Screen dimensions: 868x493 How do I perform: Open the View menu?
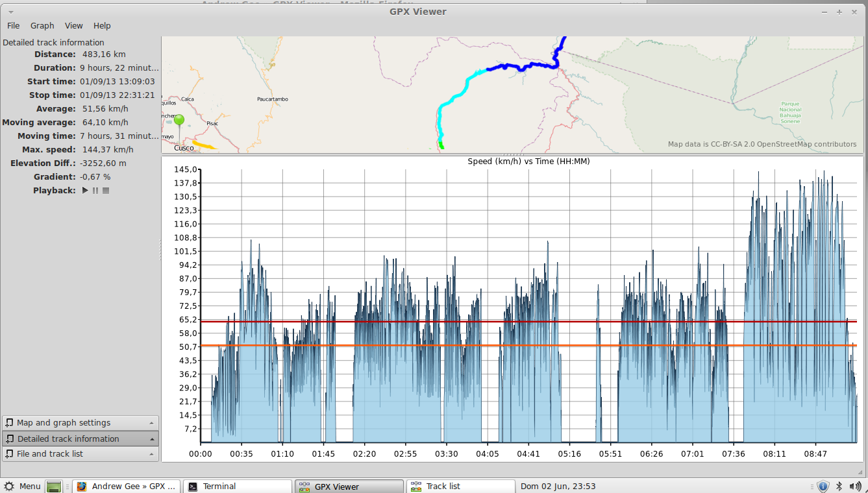tap(74, 26)
